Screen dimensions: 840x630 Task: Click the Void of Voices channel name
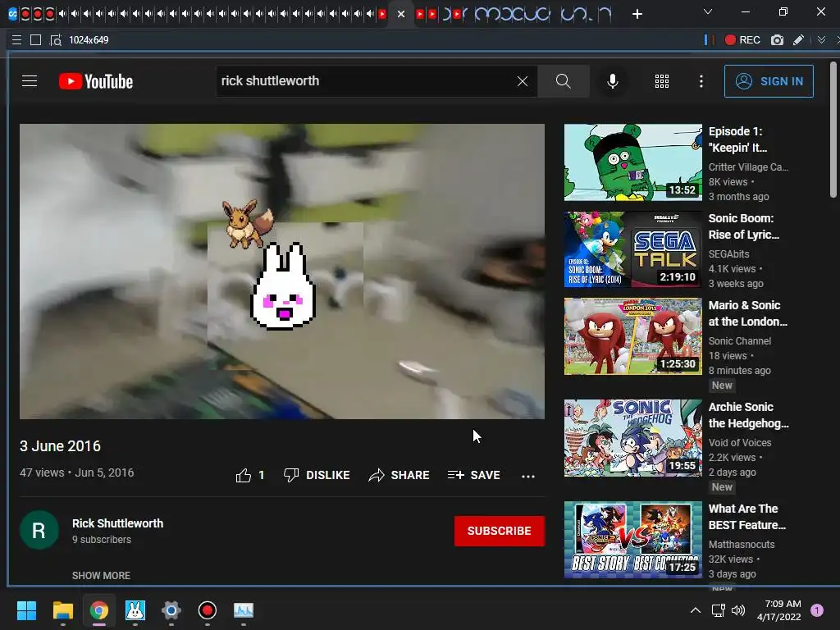coord(740,442)
